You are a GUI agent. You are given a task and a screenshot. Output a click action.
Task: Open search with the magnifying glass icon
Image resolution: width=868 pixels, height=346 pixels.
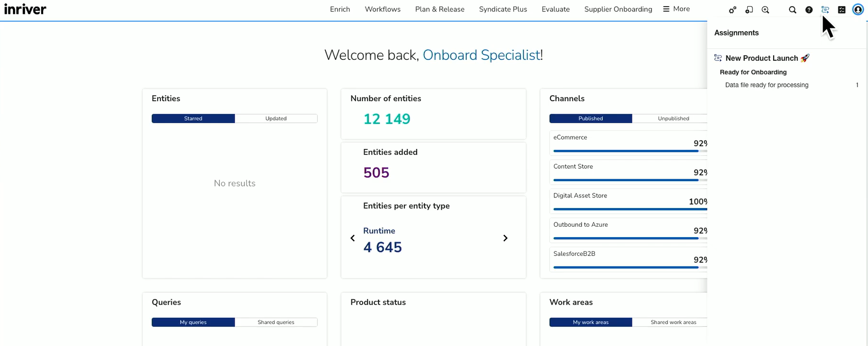click(792, 10)
